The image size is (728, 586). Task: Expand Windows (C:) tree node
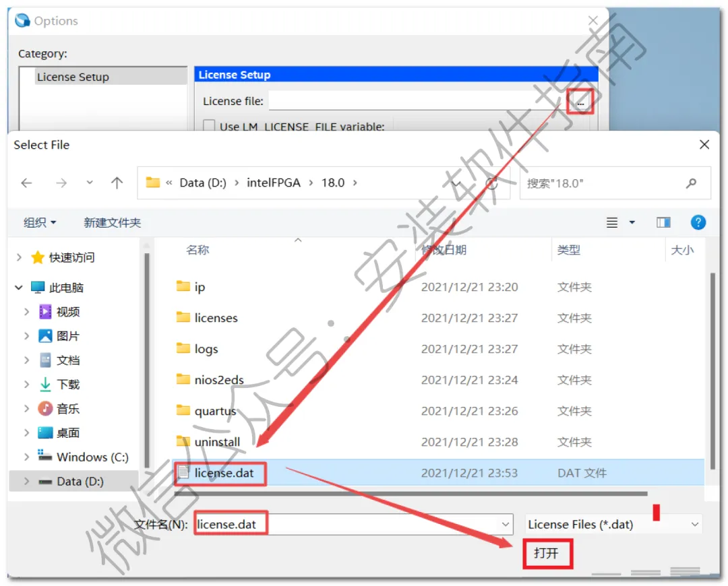[x=26, y=457]
